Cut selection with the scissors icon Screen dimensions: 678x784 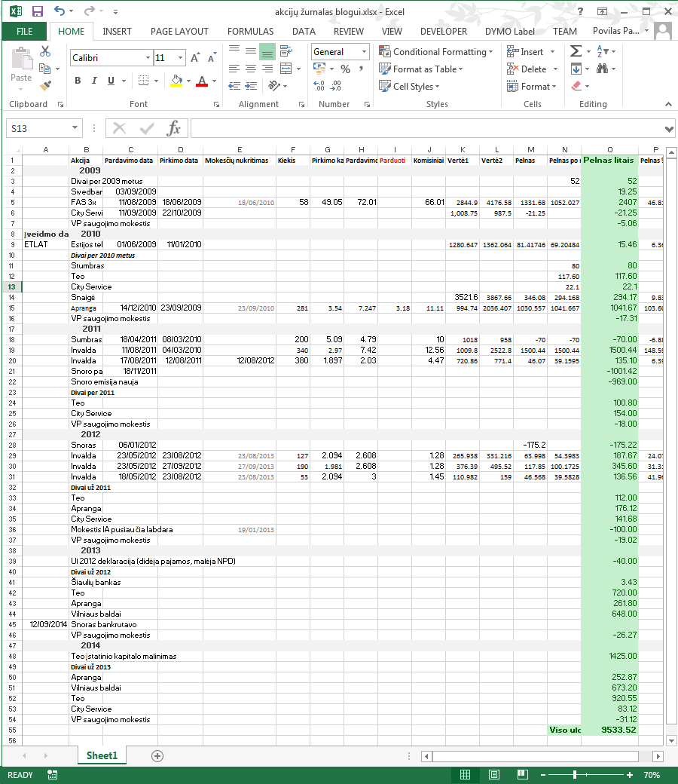(x=45, y=51)
